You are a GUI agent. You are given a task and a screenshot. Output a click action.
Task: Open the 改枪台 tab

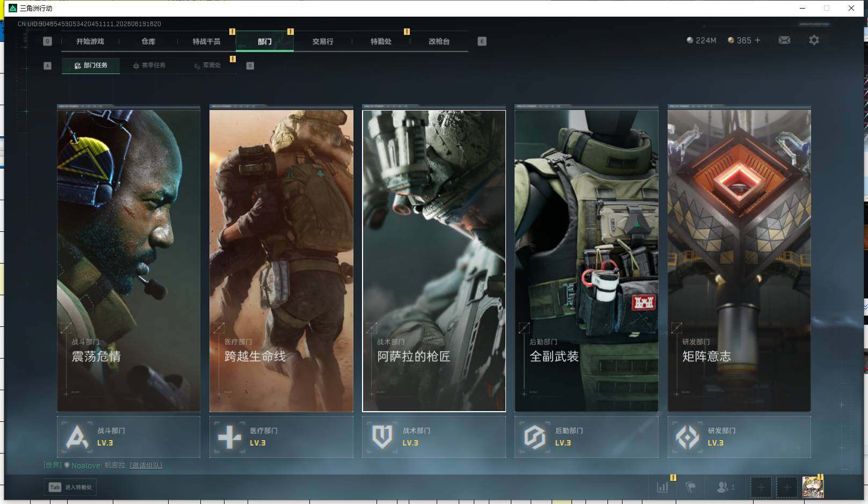click(439, 41)
